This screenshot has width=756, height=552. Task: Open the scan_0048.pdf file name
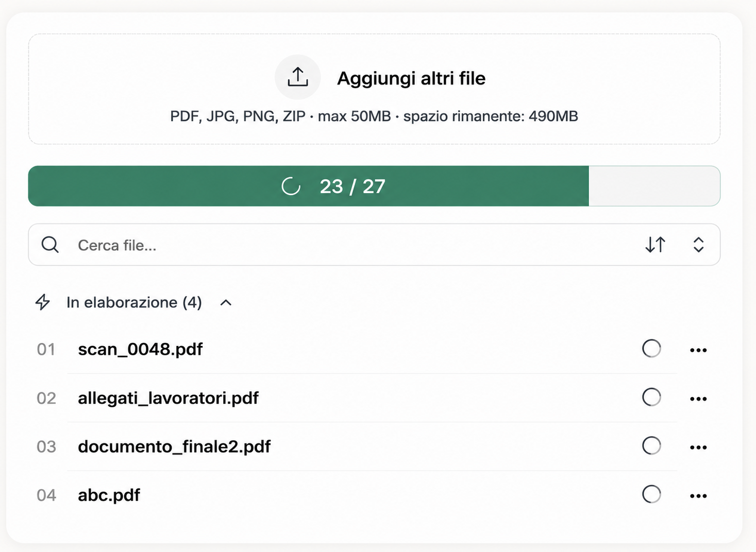pyautogui.click(x=140, y=349)
